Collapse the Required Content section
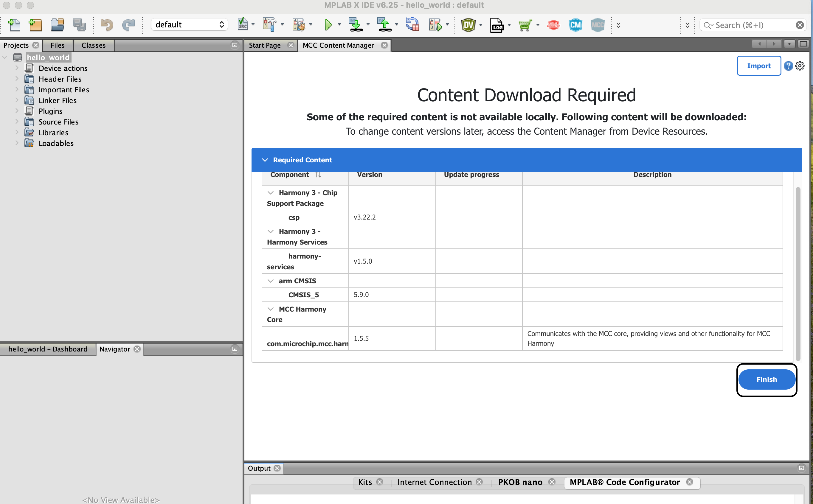The width and height of the screenshot is (813, 504). click(x=265, y=160)
